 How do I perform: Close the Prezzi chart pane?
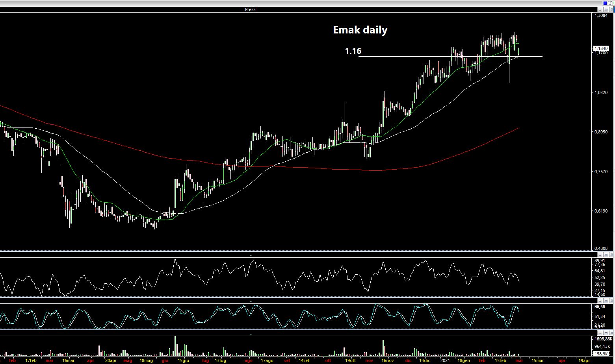(611, 9)
